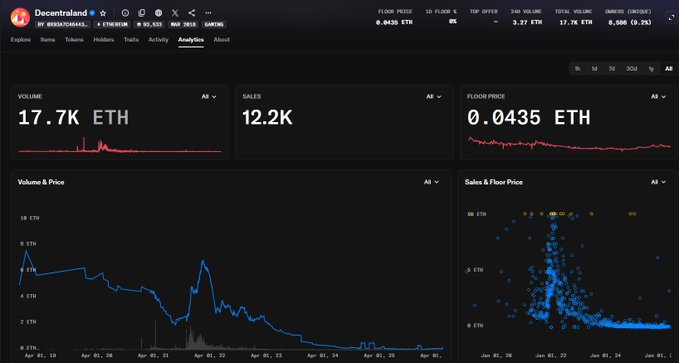679x363 pixels.
Task: Click the Decentraland collection avatar logo
Action: click(x=20, y=17)
